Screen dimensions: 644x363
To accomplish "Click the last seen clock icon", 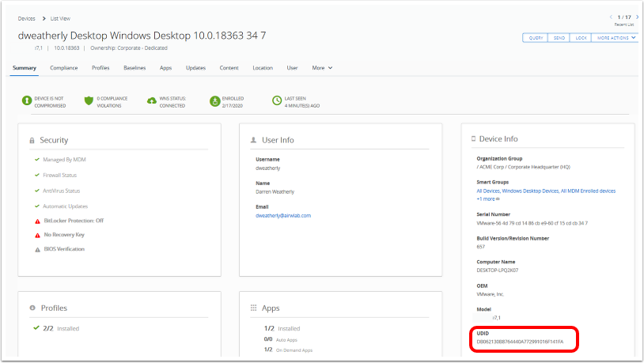I will click(x=277, y=100).
